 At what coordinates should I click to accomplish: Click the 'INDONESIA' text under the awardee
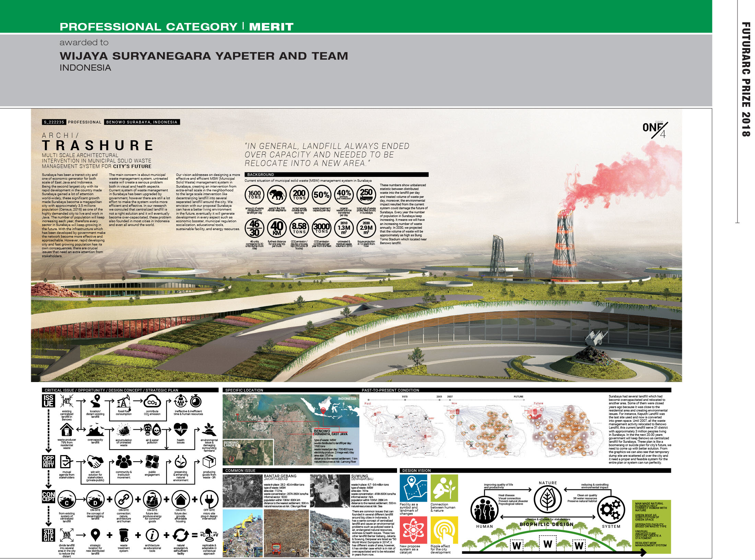[85, 68]
